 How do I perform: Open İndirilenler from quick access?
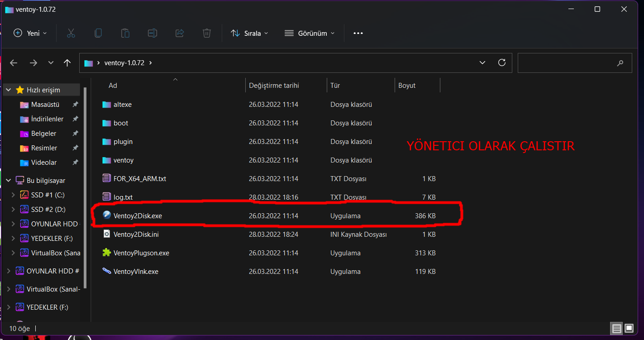[47, 119]
